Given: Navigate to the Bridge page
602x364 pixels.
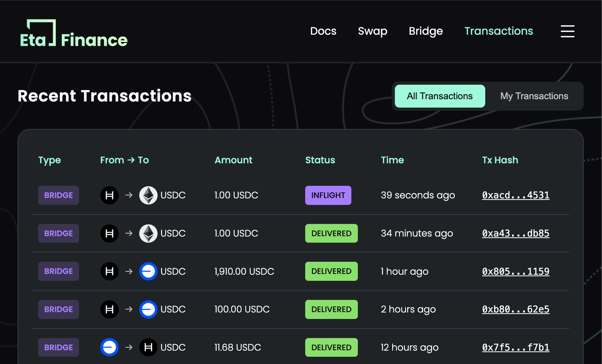Looking at the screenshot, I should (x=426, y=31).
